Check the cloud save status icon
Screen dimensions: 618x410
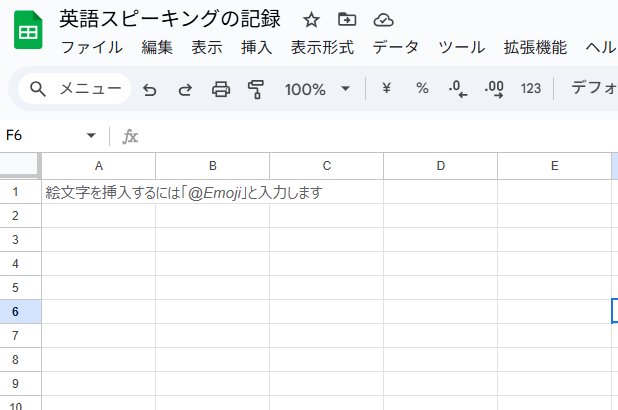coord(382,19)
